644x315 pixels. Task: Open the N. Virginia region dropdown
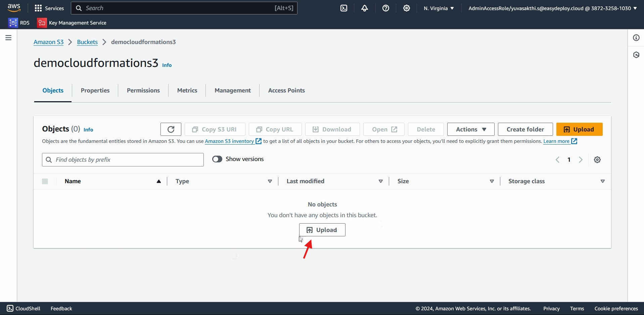pyautogui.click(x=439, y=8)
